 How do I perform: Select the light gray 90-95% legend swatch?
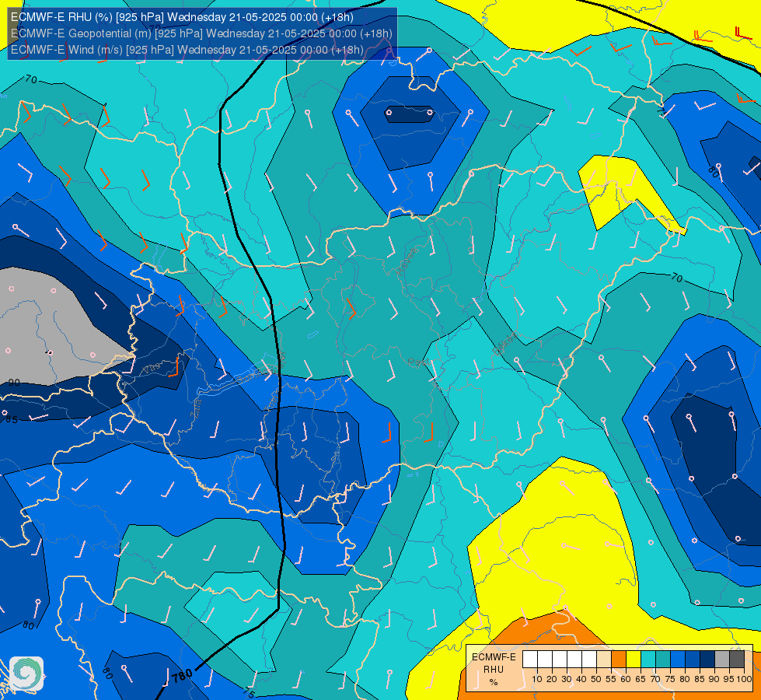[x=722, y=660]
